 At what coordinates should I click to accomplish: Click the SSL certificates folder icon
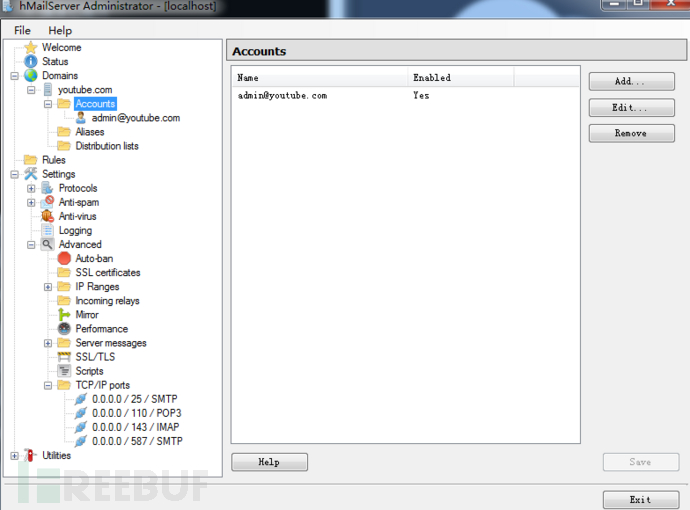click(x=64, y=272)
